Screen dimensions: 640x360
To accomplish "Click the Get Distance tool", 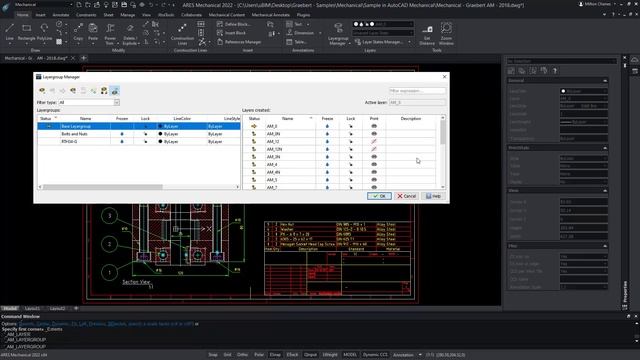I will [x=427, y=35].
